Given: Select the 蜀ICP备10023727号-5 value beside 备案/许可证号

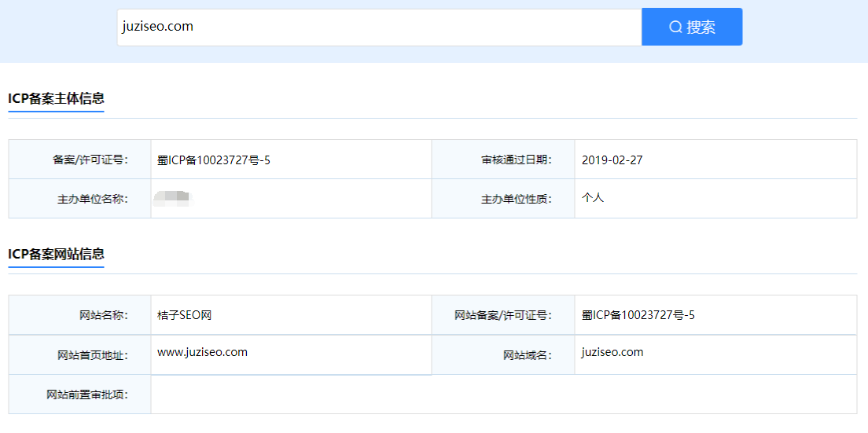Looking at the screenshot, I should click(x=214, y=160).
